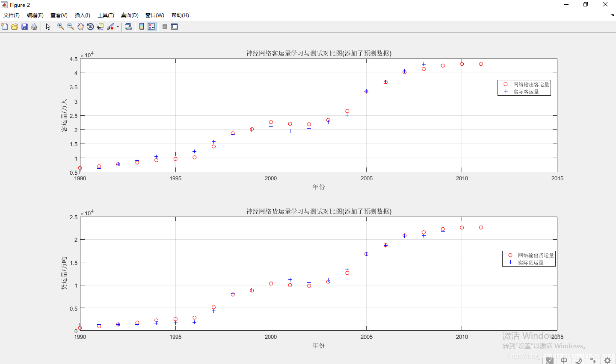The width and height of the screenshot is (616, 364).
Task: Toggle the Insert Legend button
Action: [x=151, y=26]
